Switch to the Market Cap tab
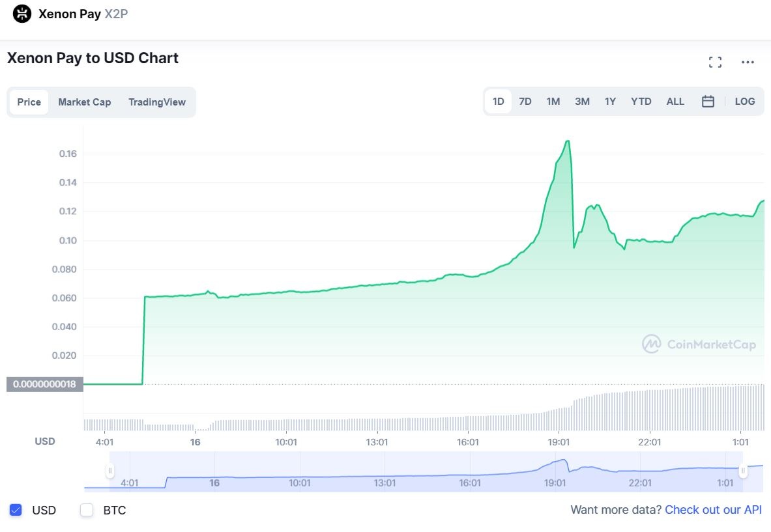 pos(84,102)
